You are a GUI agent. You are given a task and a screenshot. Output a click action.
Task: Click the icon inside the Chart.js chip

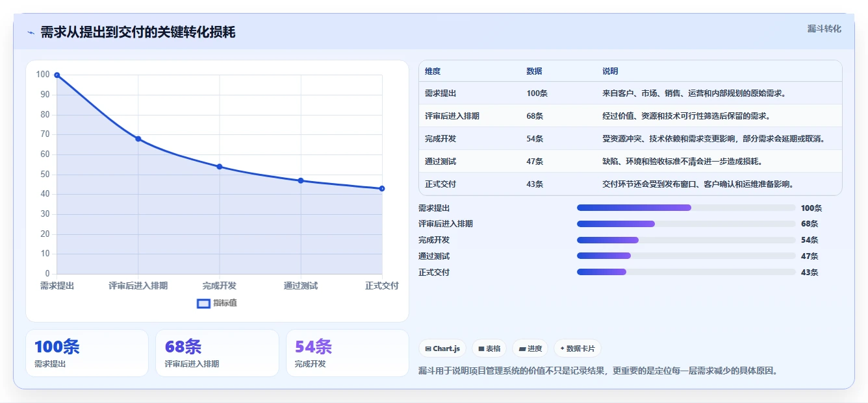(428, 348)
